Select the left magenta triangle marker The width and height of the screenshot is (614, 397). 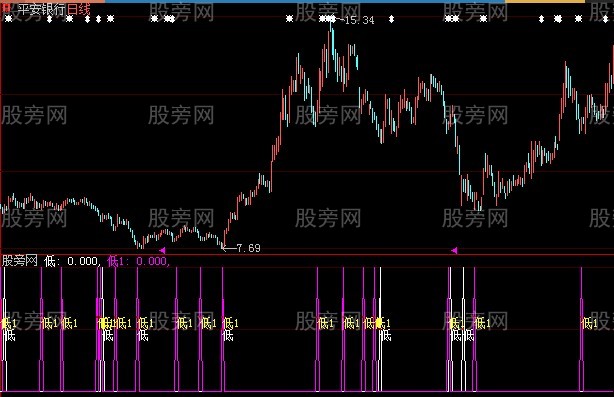tap(162, 250)
